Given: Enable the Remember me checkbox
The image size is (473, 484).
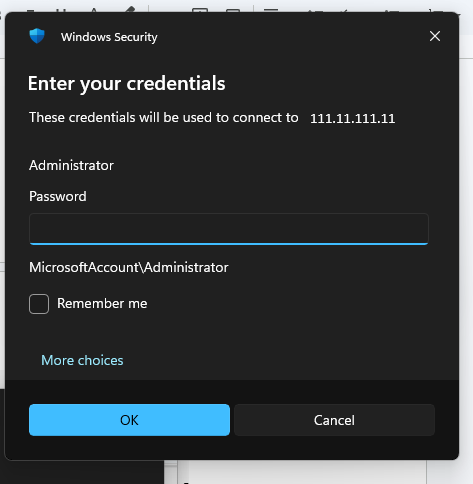Looking at the screenshot, I should click(x=39, y=304).
